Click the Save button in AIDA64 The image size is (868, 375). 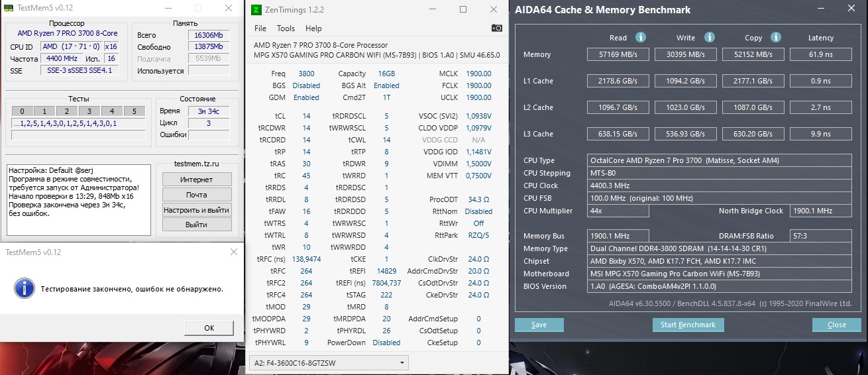coord(539,325)
